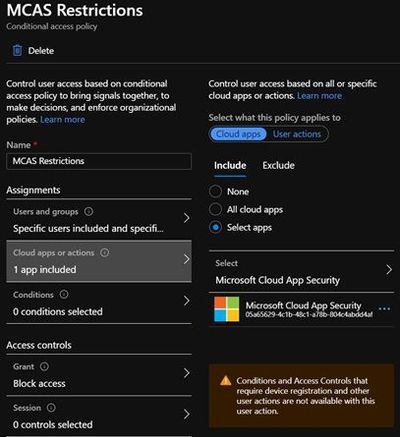Viewport: 400px width, 437px height.
Task: Open the Grant Block access settings chevron
Action: 187,373
